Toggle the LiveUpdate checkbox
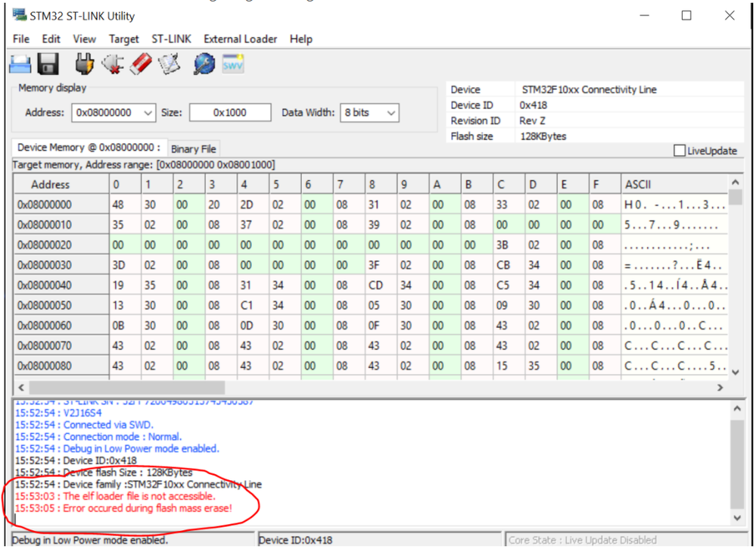This screenshot has width=756, height=549. point(680,151)
